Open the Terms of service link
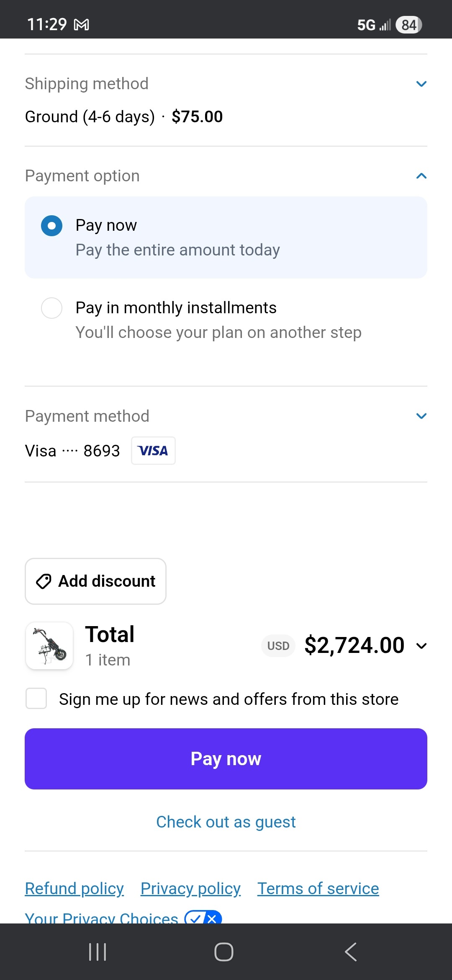Viewport: 452px width, 980px height. [x=318, y=888]
